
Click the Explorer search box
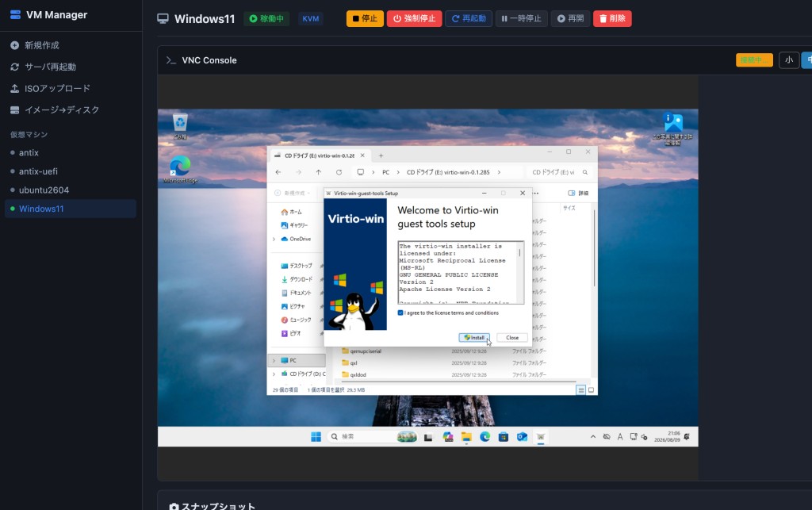(x=560, y=172)
